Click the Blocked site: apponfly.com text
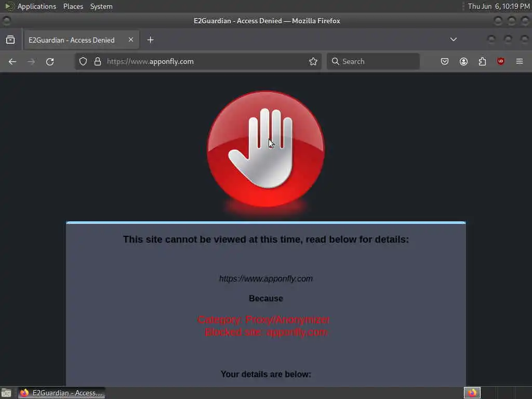Image resolution: width=532 pixels, height=399 pixels. click(x=266, y=332)
